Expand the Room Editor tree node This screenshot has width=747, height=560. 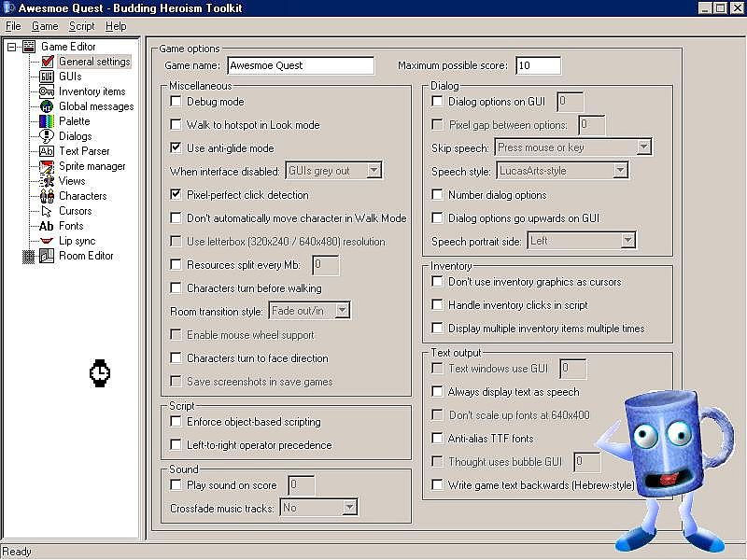click(29, 256)
